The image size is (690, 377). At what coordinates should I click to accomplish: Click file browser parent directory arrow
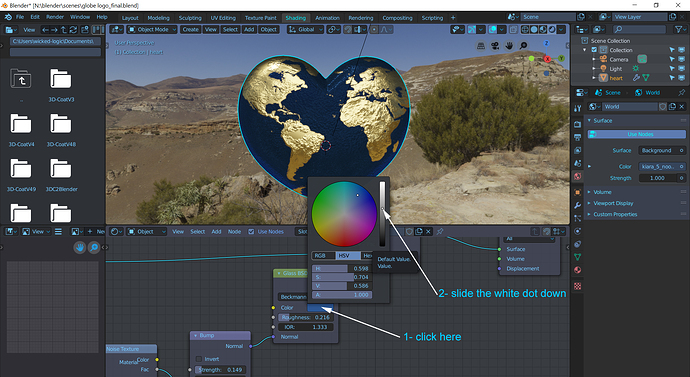click(x=63, y=29)
